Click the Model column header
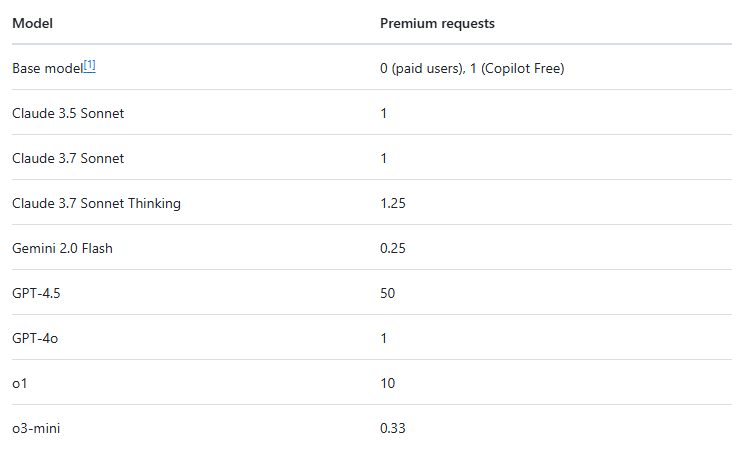The height and width of the screenshot is (459, 750). tap(32, 23)
